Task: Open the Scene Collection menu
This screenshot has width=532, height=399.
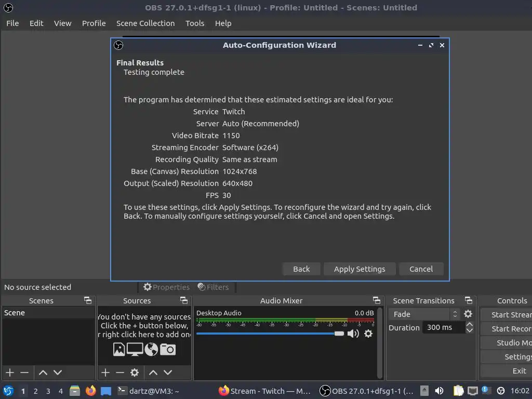Action: click(x=145, y=23)
